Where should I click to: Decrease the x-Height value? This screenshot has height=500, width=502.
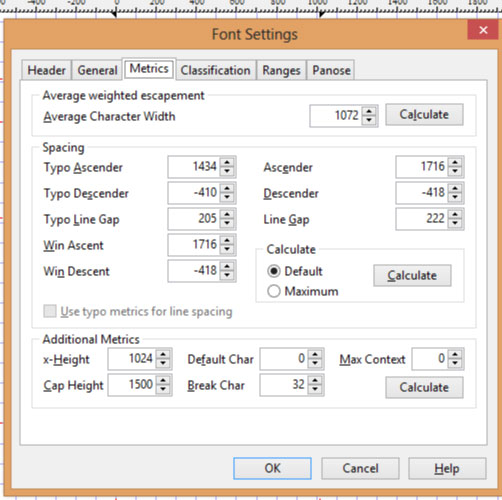[x=163, y=363]
